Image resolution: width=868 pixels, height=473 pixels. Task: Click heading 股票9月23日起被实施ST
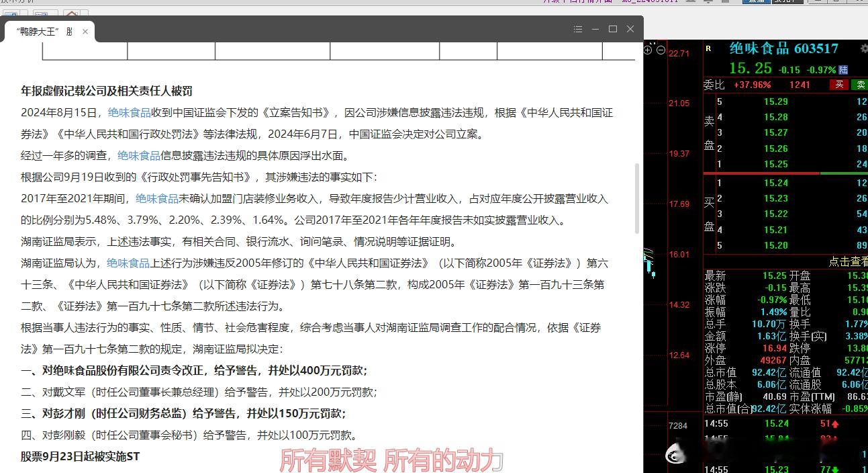[81, 456]
